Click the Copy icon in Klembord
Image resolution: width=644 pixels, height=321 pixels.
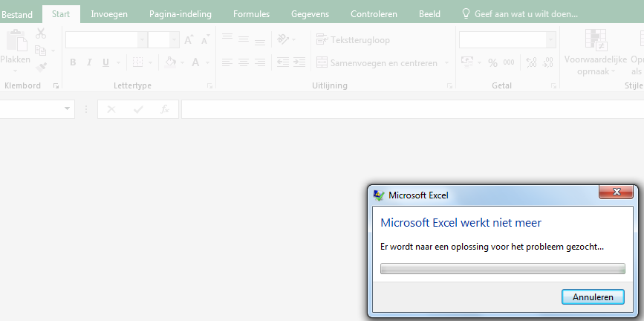(x=40, y=51)
